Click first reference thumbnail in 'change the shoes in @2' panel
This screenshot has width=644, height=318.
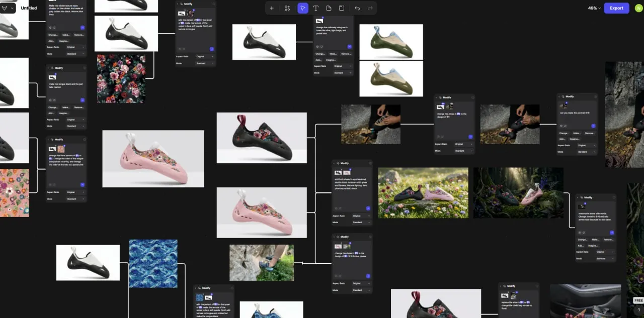pyautogui.click(x=440, y=107)
